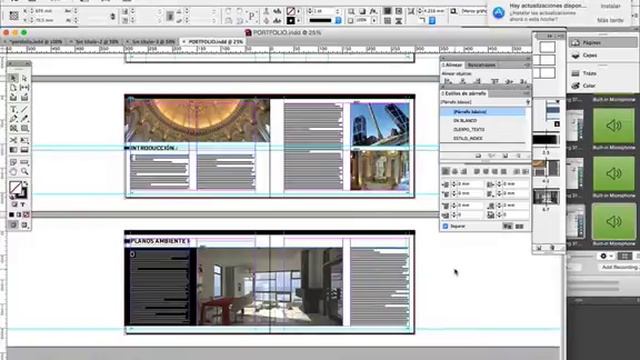Select the Gradient Swatch tool
This screenshot has width=640, height=360.
click(x=13, y=150)
